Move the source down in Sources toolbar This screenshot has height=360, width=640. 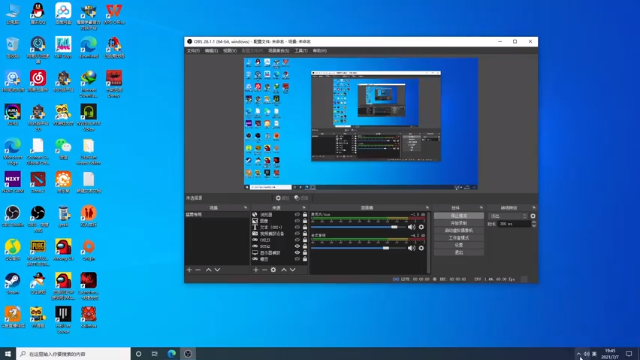293,270
